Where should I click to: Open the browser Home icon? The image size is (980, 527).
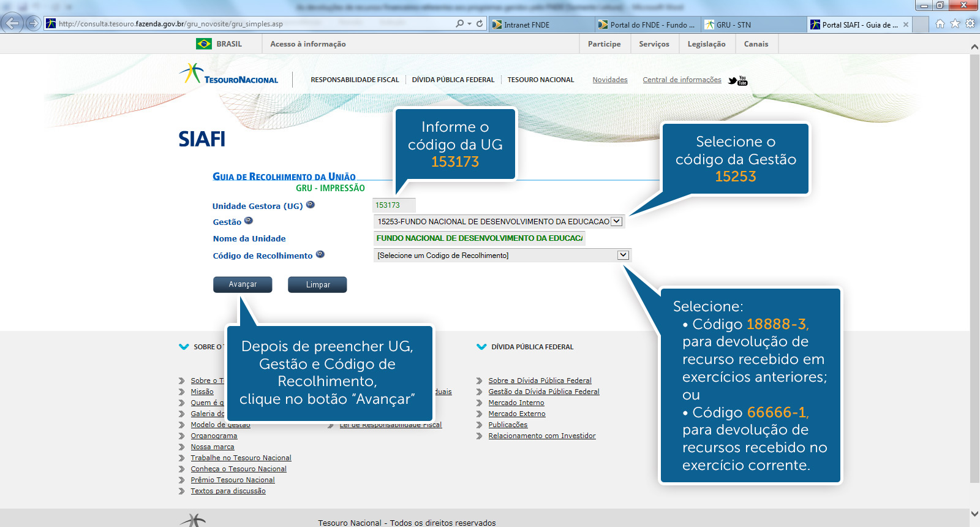tap(940, 24)
